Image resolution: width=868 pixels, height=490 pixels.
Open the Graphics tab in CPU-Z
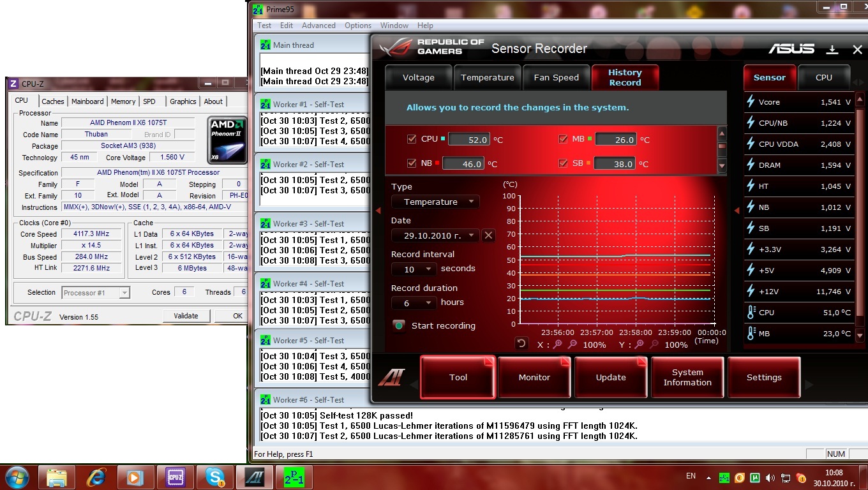tap(183, 101)
